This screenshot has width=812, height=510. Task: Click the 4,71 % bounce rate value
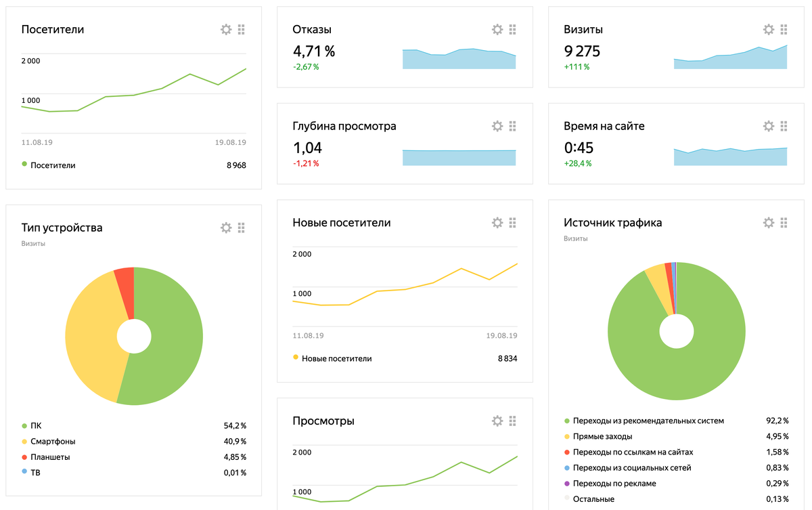click(314, 51)
